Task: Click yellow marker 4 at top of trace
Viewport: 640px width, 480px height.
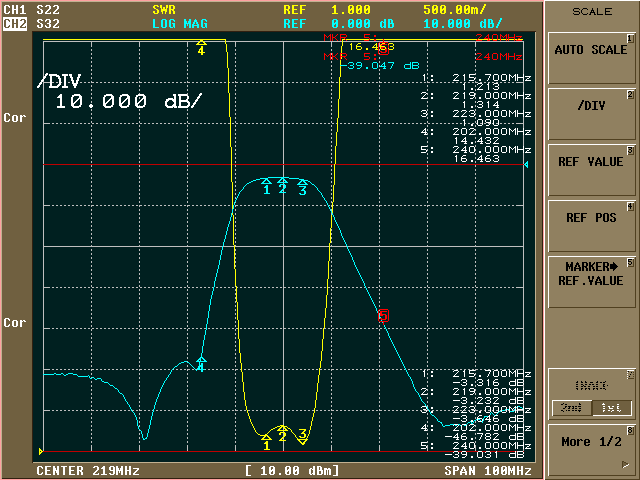Action: coord(202,49)
